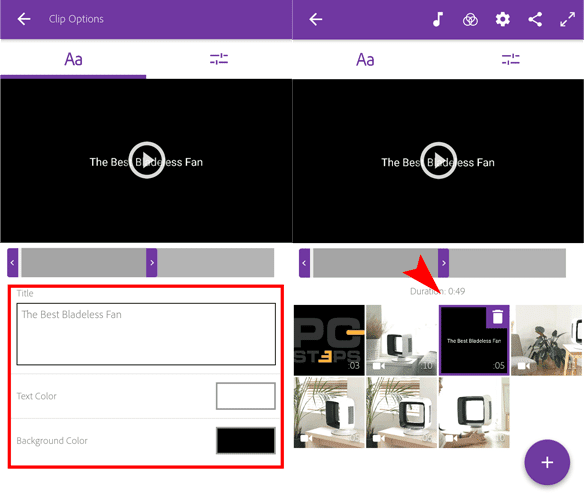Screen dimensions: 584x500
Task: Tap the back arrow in the right editor
Action: point(315,19)
